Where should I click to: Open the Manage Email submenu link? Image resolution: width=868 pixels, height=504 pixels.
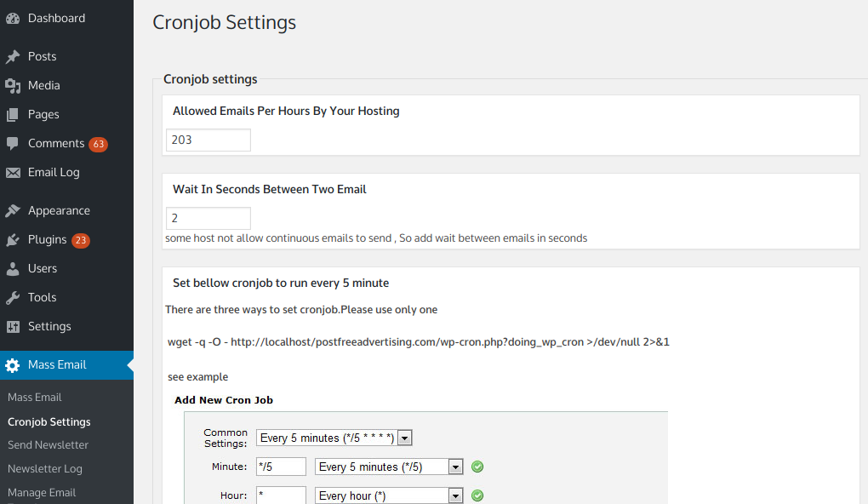42,492
